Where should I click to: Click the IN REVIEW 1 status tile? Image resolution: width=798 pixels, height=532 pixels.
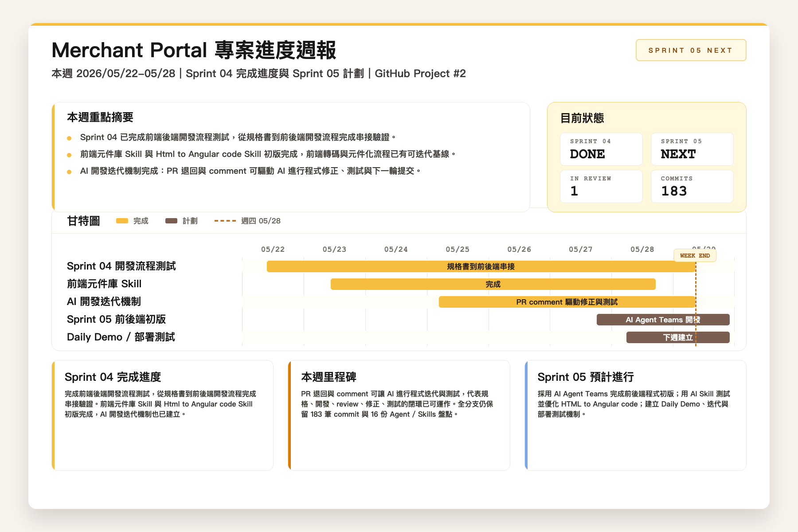[x=601, y=186]
